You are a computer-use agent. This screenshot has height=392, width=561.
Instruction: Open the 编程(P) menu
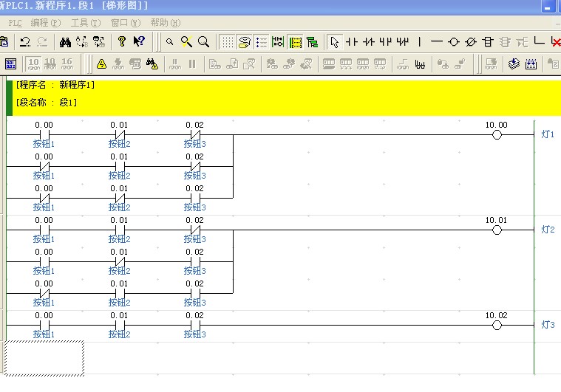pos(45,23)
